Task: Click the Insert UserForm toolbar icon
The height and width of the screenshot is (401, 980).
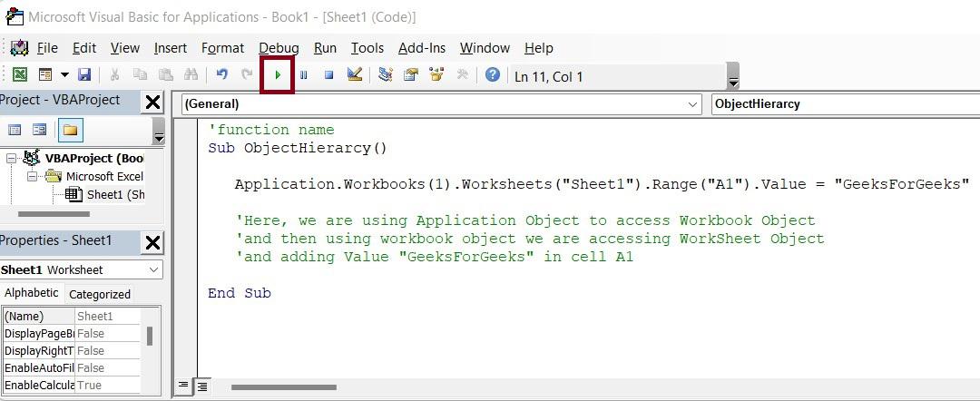Action: tap(45, 75)
